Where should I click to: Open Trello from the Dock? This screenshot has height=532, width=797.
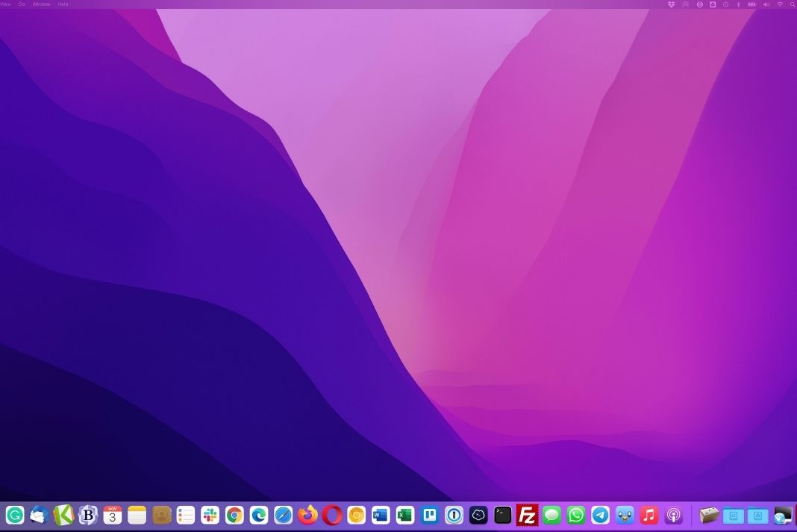click(x=430, y=515)
